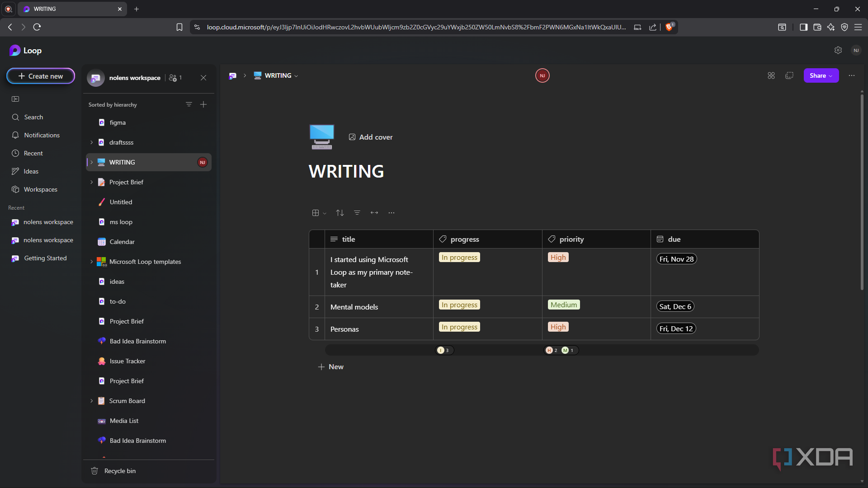Click Create new button

point(41,76)
